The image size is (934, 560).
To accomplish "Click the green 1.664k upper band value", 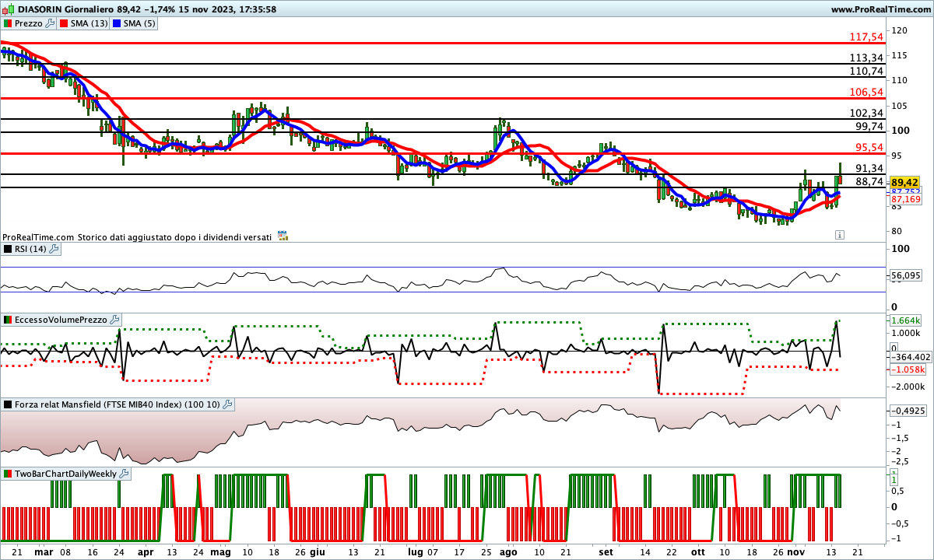I will (904, 320).
